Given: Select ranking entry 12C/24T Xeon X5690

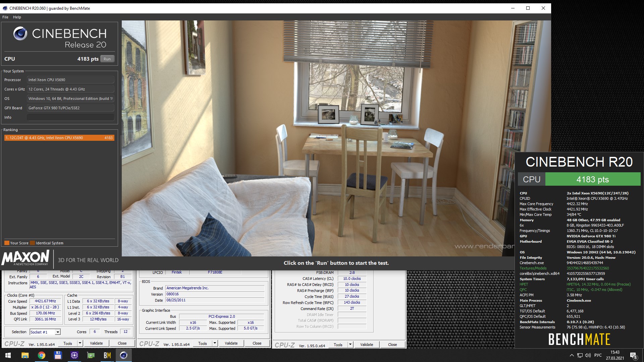Looking at the screenshot, I should point(59,138).
